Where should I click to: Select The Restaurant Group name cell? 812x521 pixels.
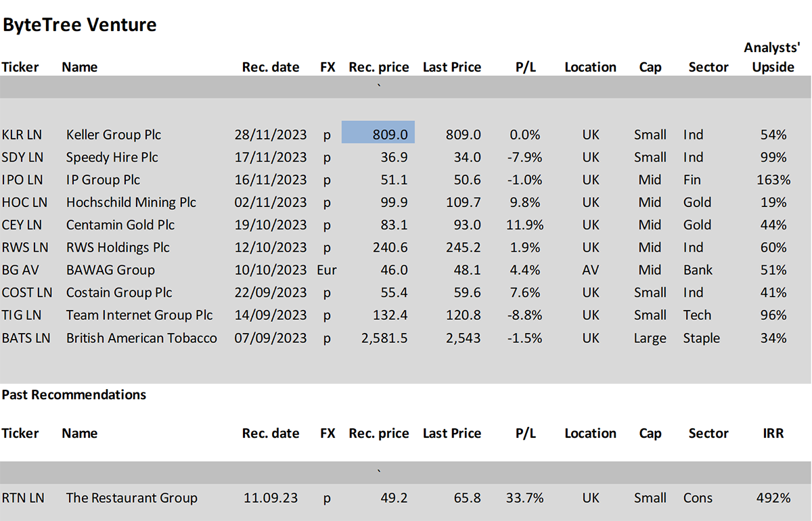[x=132, y=498]
